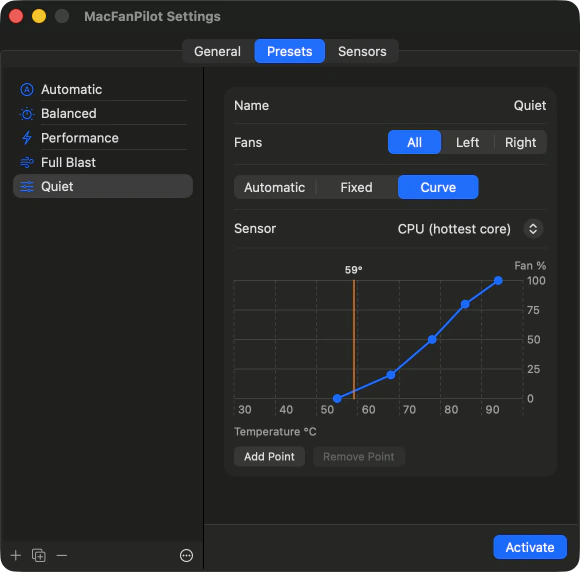Select the Quiet preset row
The width and height of the screenshot is (580, 572).
click(x=103, y=186)
